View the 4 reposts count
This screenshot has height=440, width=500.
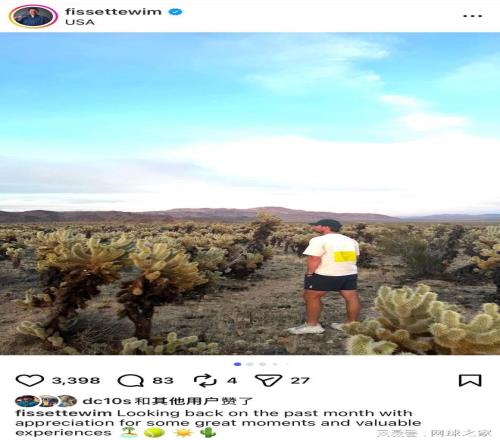pyautogui.click(x=232, y=380)
